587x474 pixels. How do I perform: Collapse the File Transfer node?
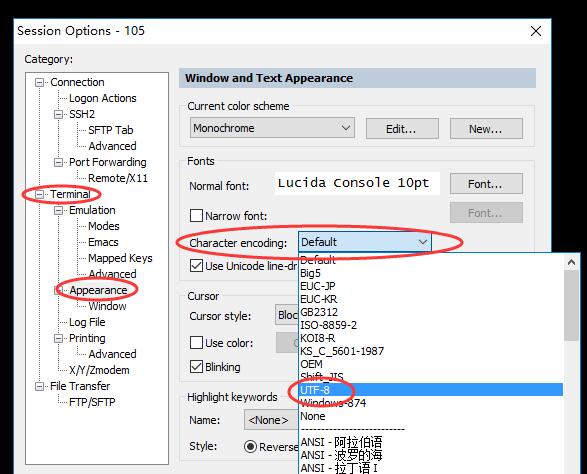point(39,386)
